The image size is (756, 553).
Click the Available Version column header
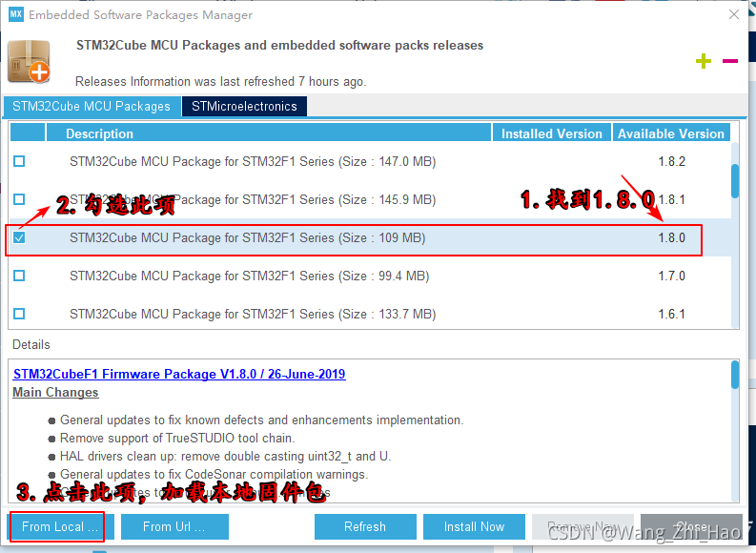[671, 133]
